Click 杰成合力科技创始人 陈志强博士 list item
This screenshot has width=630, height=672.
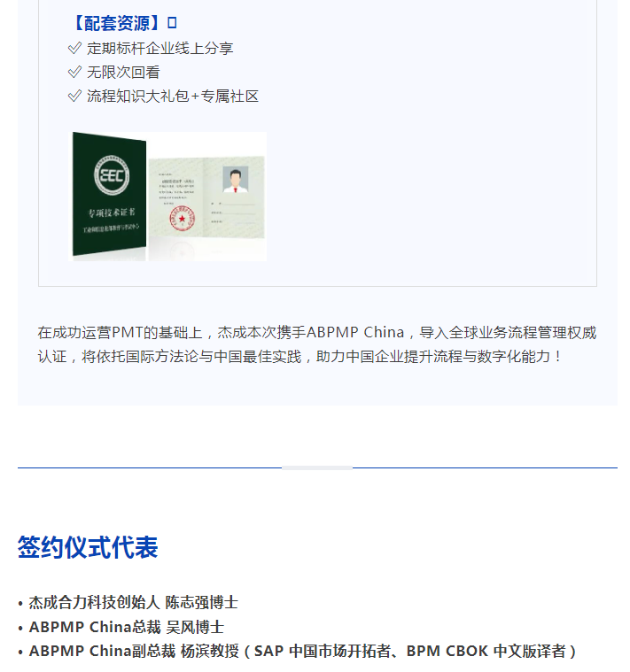pyautogui.click(x=134, y=602)
